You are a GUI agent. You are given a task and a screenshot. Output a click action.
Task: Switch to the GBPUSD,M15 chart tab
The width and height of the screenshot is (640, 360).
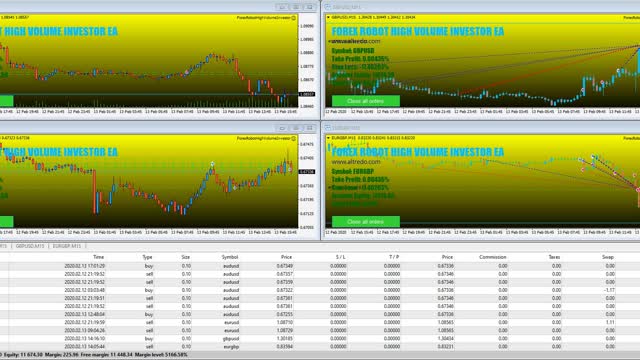pyautogui.click(x=30, y=246)
